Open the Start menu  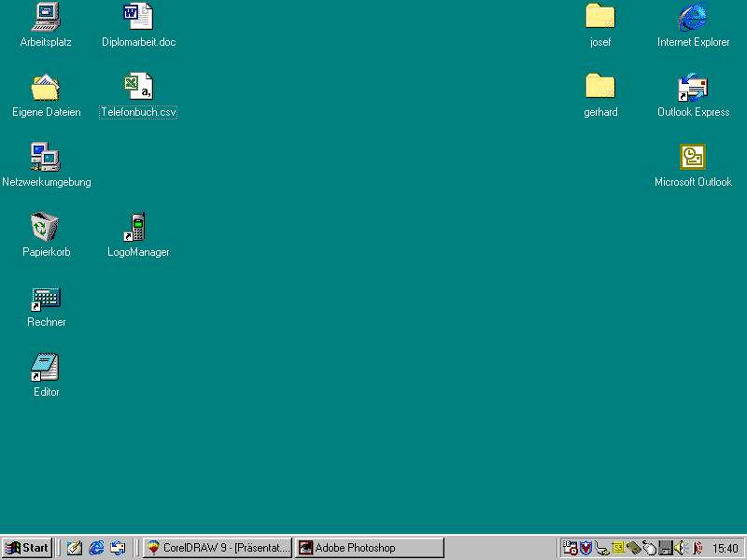(x=27, y=548)
